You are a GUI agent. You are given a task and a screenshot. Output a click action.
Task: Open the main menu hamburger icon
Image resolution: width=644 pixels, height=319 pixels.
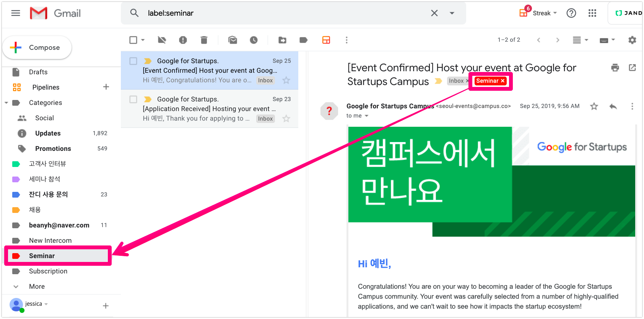(x=16, y=13)
